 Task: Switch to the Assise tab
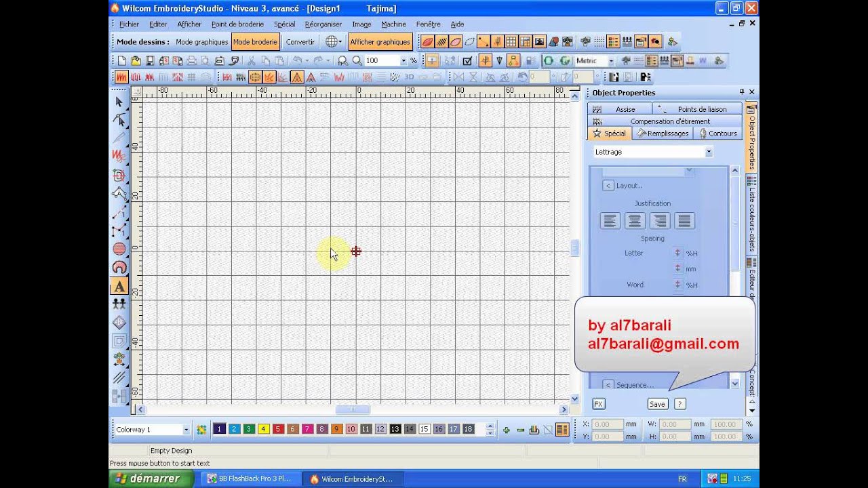click(x=620, y=109)
